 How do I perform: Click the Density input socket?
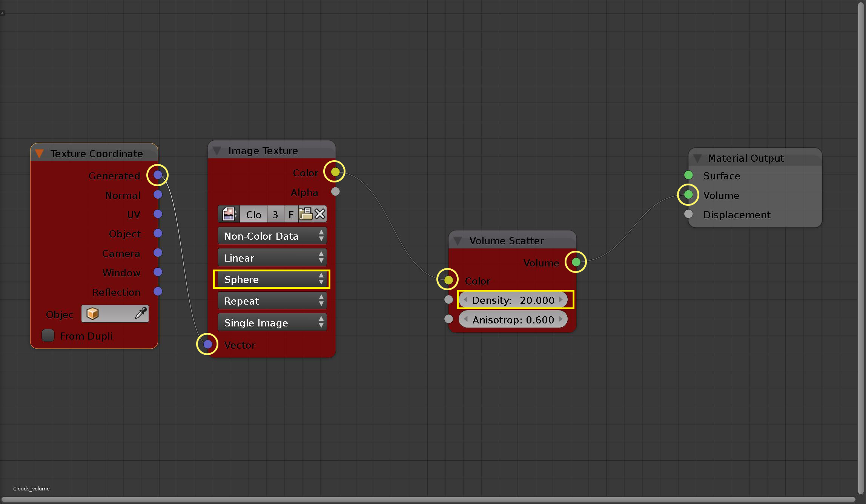click(448, 300)
